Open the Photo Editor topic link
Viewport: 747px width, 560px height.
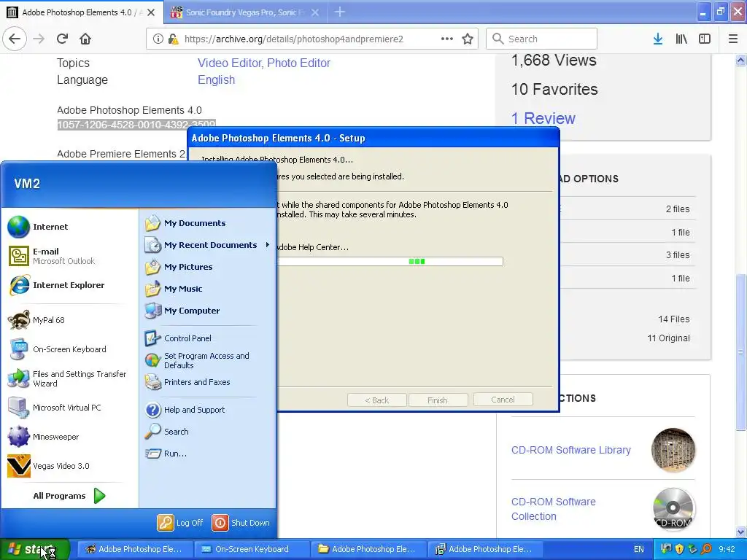[298, 63]
